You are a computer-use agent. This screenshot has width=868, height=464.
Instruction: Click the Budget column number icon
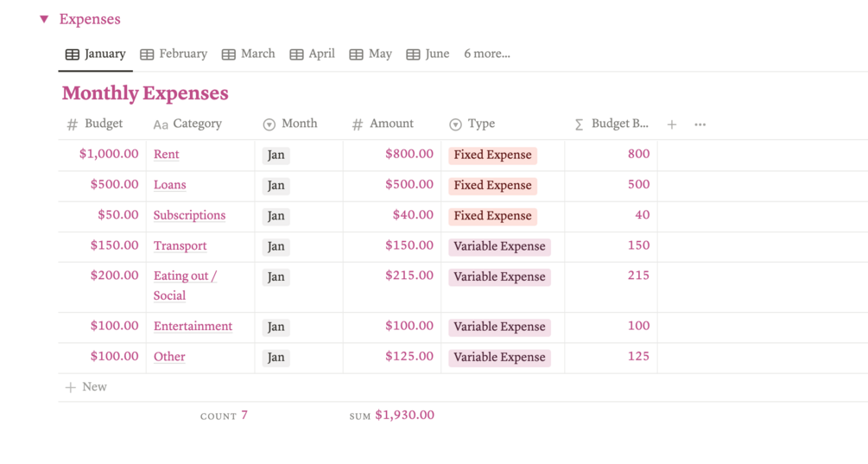coord(73,124)
